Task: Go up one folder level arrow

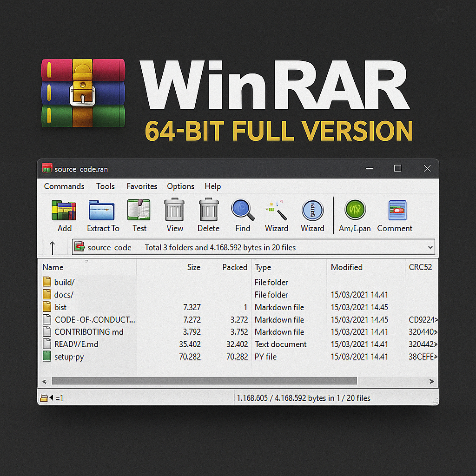Action: pyautogui.click(x=52, y=247)
